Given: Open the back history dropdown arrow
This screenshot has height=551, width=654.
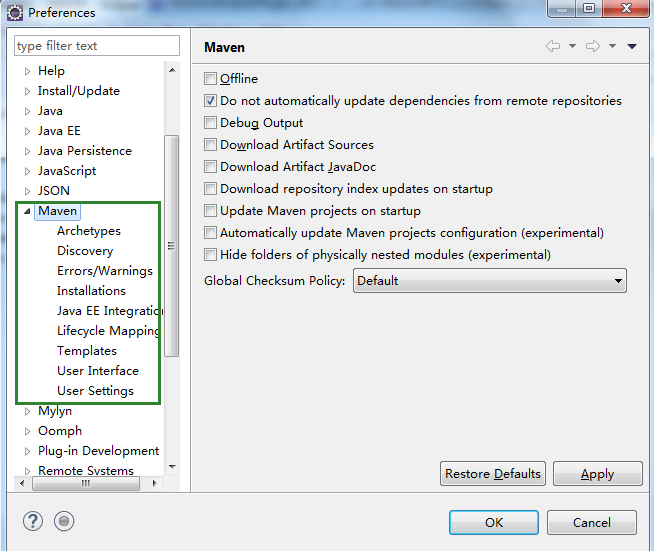Looking at the screenshot, I should [x=573, y=46].
